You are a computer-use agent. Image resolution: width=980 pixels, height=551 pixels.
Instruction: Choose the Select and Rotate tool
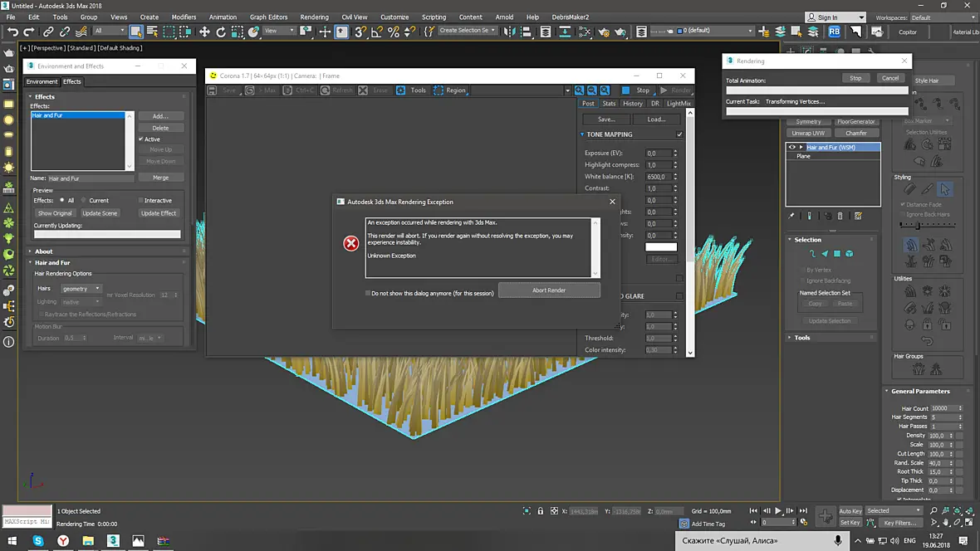[x=221, y=32]
